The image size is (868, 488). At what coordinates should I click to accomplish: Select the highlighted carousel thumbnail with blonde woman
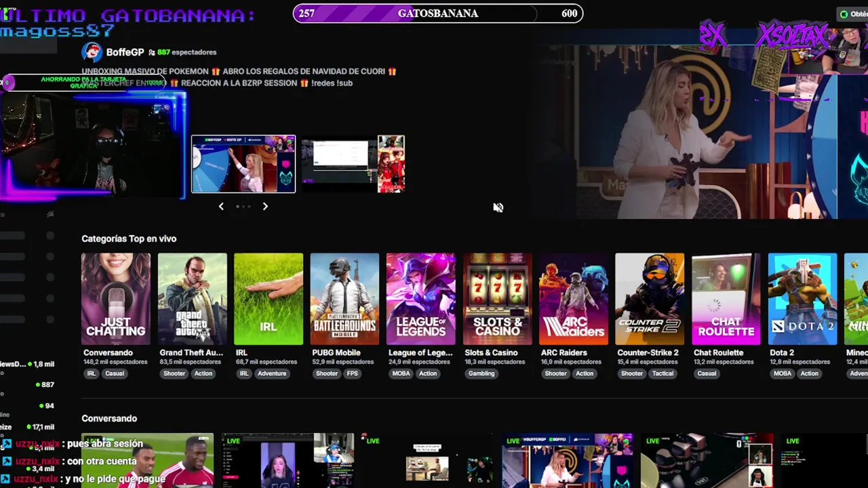pos(243,164)
